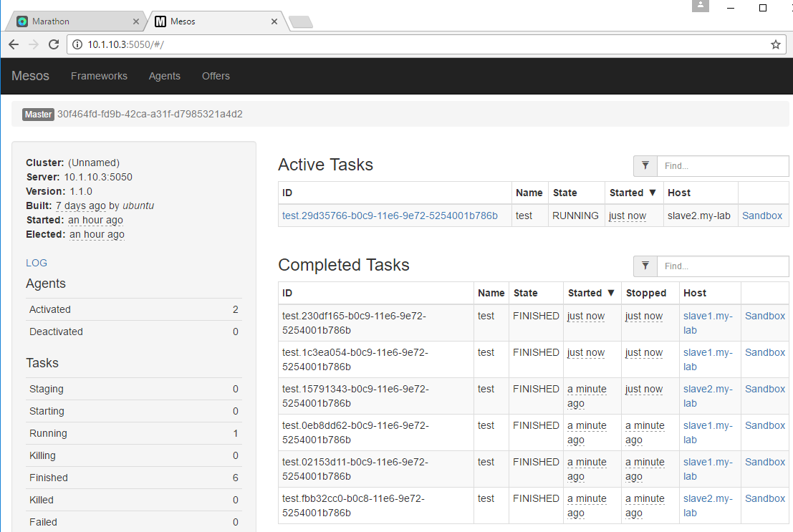Click the site info icon in address bar

click(x=77, y=44)
